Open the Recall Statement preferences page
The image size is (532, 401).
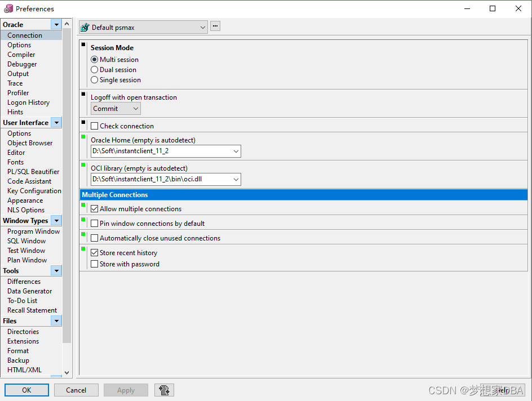pyautogui.click(x=32, y=310)
